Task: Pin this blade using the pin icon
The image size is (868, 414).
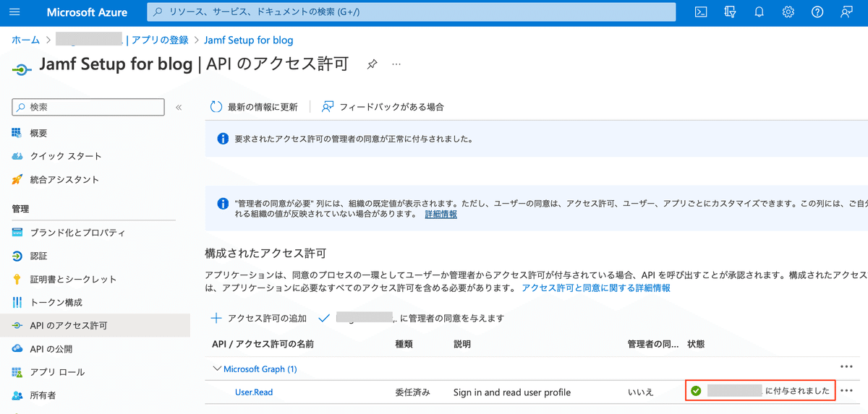Action: (372, 64)
